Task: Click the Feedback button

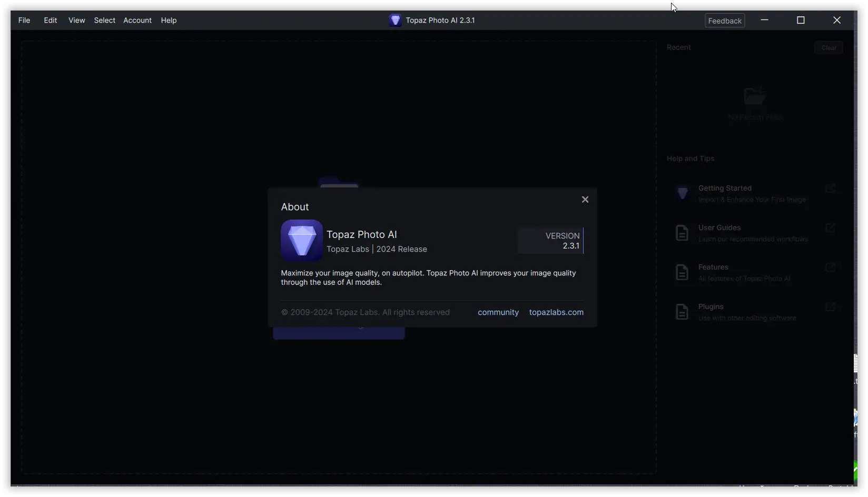Action: [x=725, y=21]
